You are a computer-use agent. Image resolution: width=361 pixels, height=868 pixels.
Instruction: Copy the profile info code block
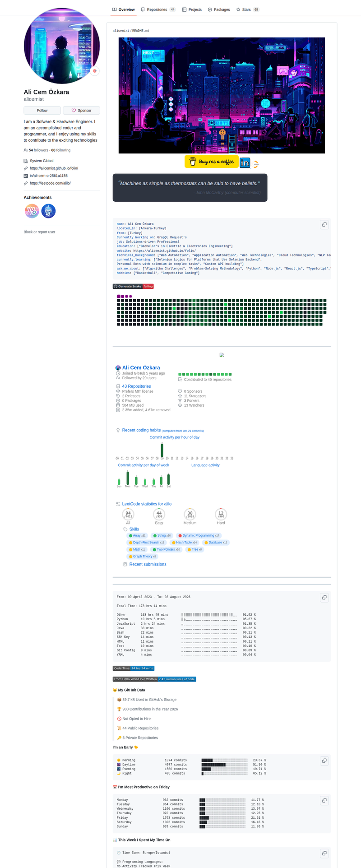pos(324,224)
